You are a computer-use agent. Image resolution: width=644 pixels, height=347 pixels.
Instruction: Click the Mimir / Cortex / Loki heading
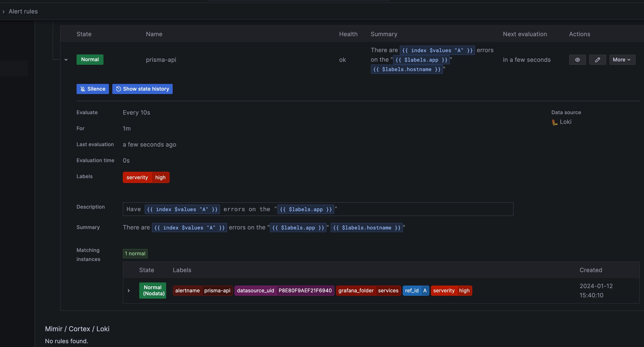tap(77, 329)
